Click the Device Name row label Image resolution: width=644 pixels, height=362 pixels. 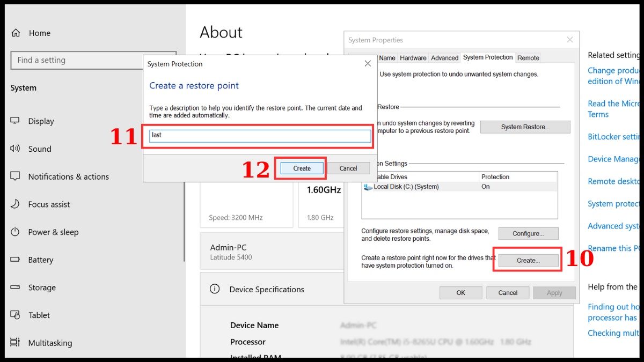point(254,326)
